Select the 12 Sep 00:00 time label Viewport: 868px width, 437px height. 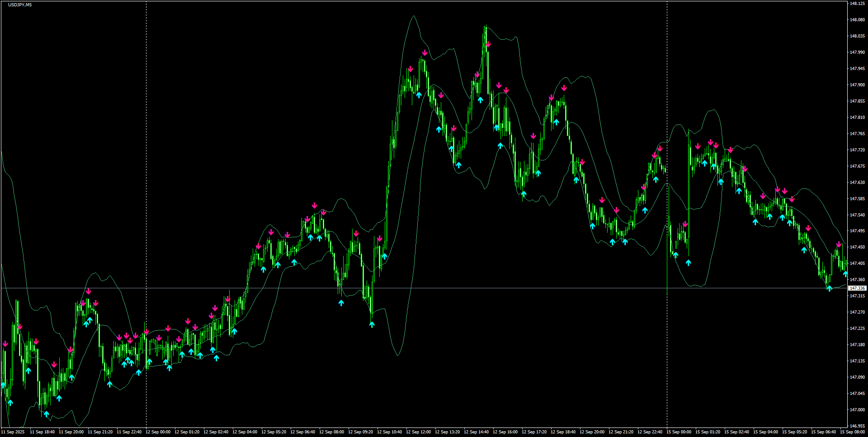158,432
